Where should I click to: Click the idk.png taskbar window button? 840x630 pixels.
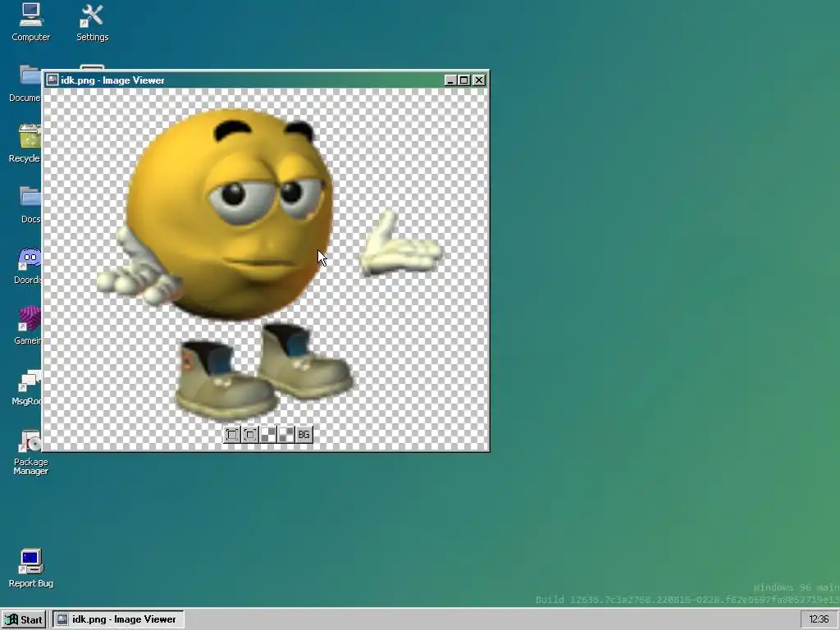[x=118, y=620]
